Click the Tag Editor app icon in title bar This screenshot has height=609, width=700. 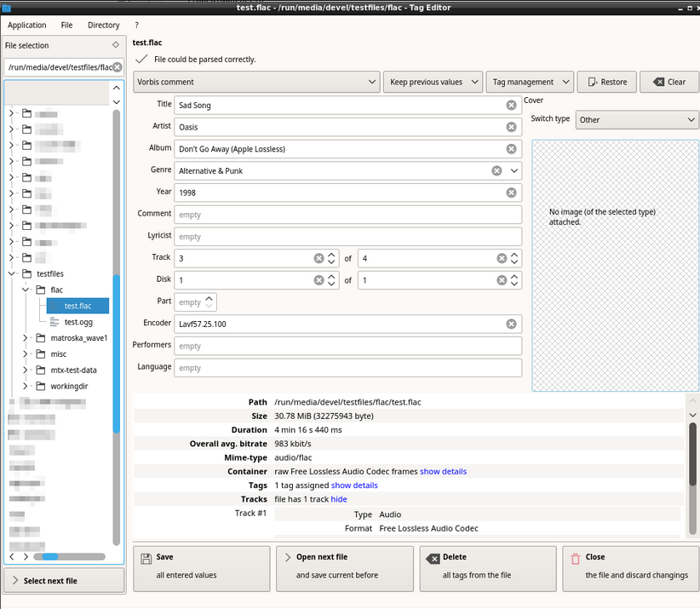click(x=6, y=8)
